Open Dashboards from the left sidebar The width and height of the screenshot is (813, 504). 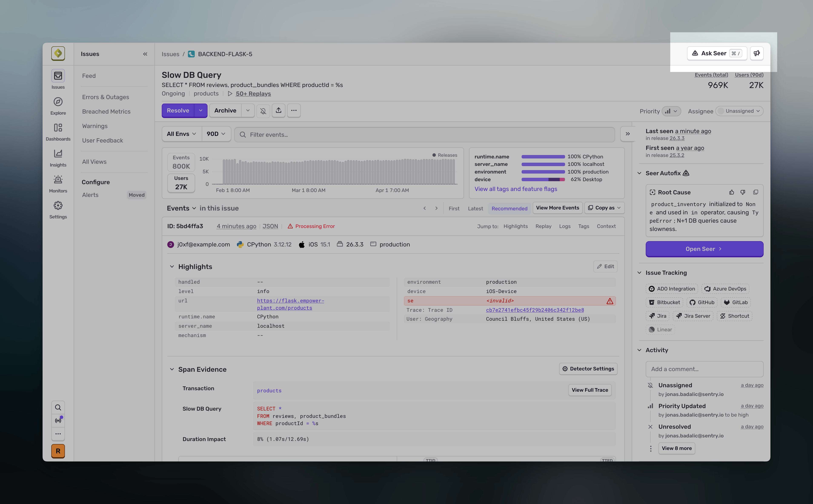coord(58,132)
